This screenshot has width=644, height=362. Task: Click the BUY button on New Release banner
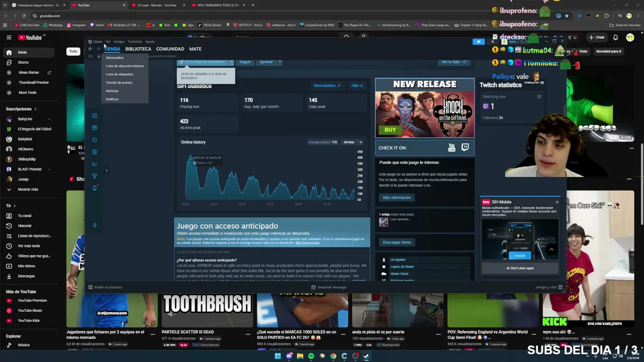click(x=390, y=130)
